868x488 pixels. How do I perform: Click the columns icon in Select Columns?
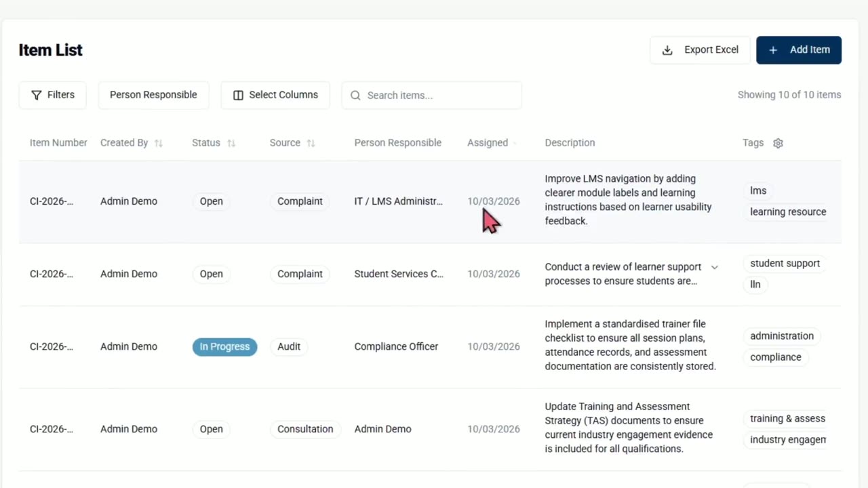click(238, 96)
